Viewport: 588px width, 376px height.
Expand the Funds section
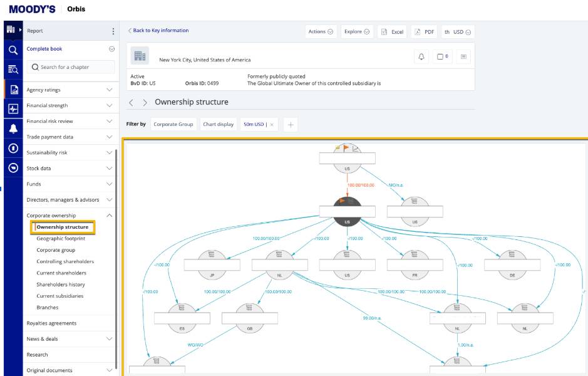coord(110,184)
